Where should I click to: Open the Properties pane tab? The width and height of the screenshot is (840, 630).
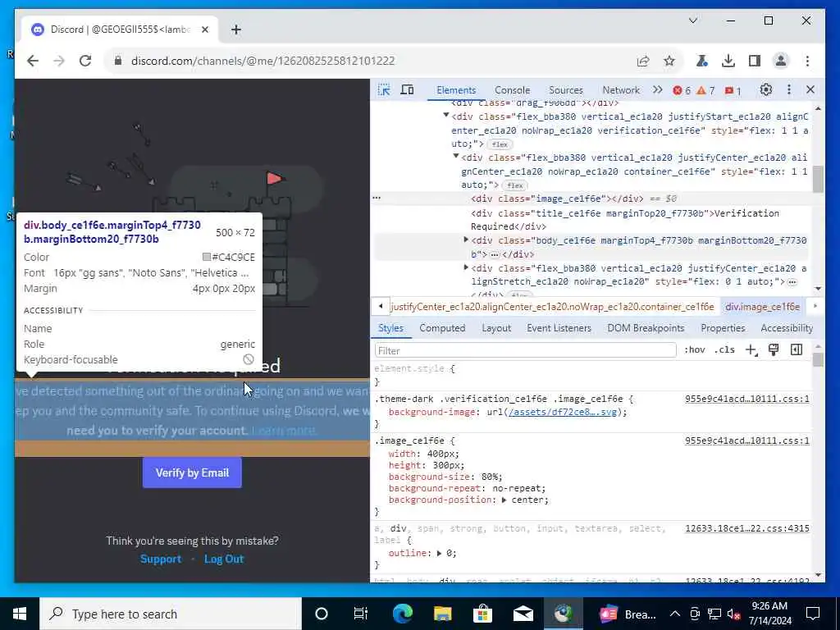point(723,328)
